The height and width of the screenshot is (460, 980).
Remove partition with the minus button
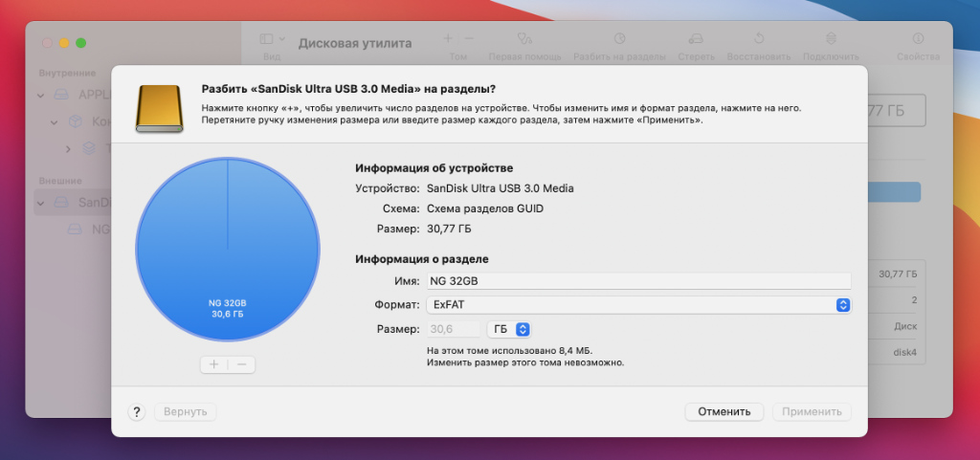pos(242,364)
